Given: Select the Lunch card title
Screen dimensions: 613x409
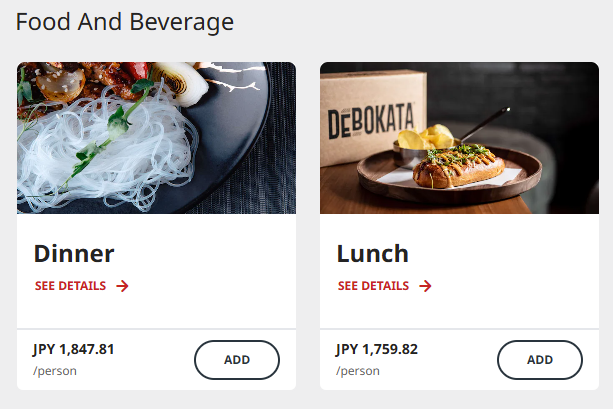Looking at the screenshot, I should (373, 253).
